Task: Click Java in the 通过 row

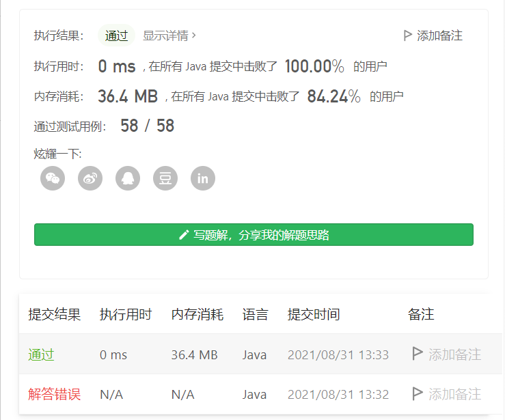Action: point(254,355)
